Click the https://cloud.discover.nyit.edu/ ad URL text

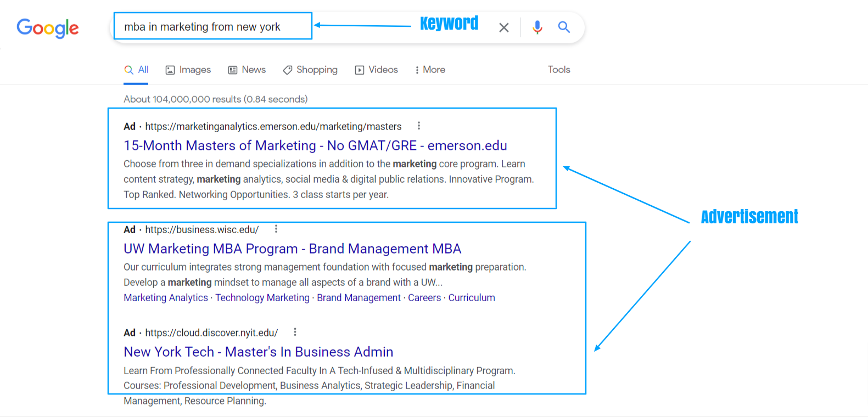click(211, 333)
